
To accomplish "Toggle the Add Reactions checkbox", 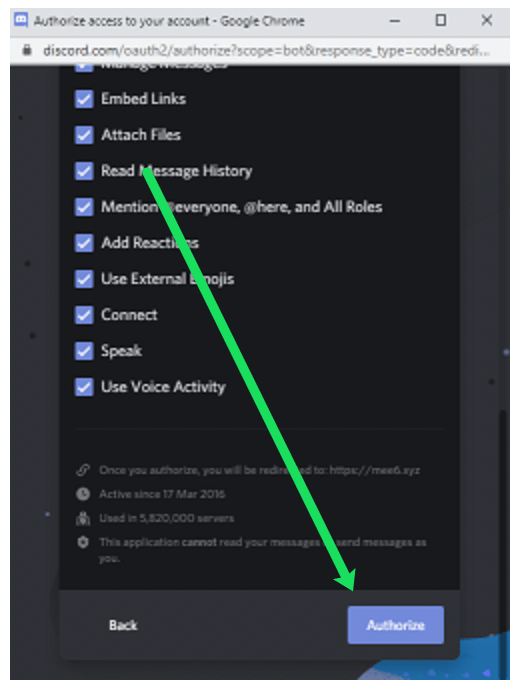I will click(84, 243).
